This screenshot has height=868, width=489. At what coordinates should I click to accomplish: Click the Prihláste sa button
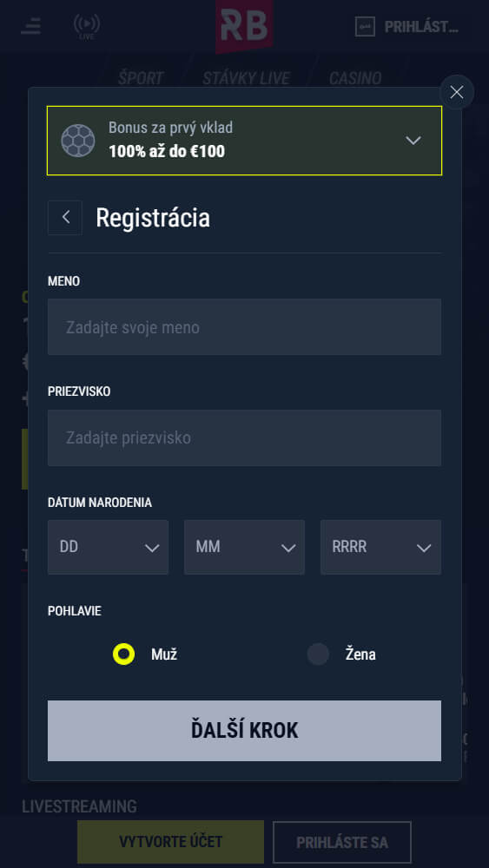(x=341, y=843)
